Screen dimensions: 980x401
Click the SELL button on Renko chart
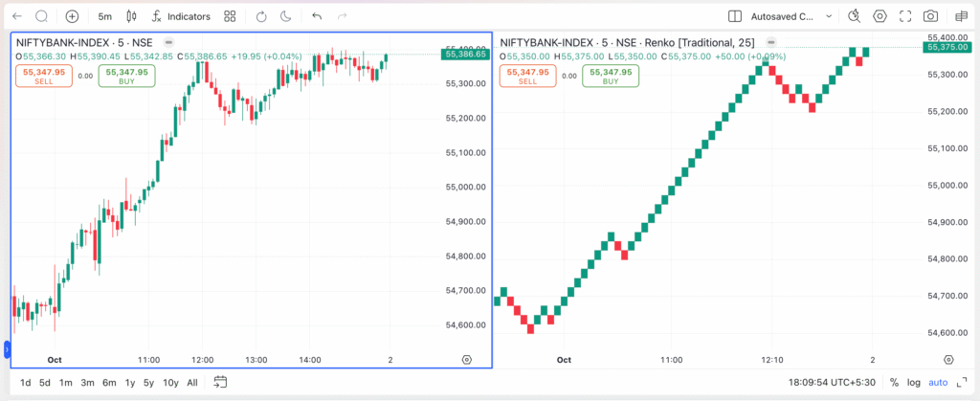point(527,76)
